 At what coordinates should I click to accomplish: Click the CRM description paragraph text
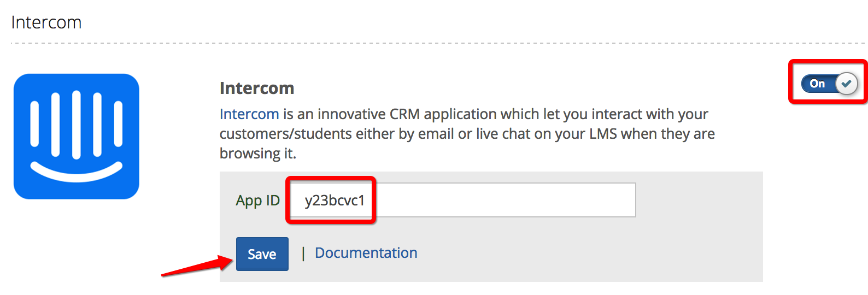coord(467,134)
